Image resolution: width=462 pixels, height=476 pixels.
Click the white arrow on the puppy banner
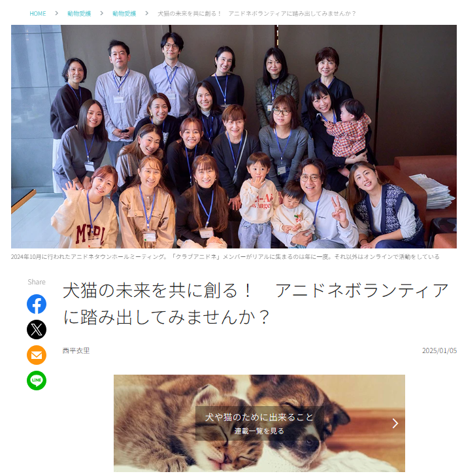[395, 423]
